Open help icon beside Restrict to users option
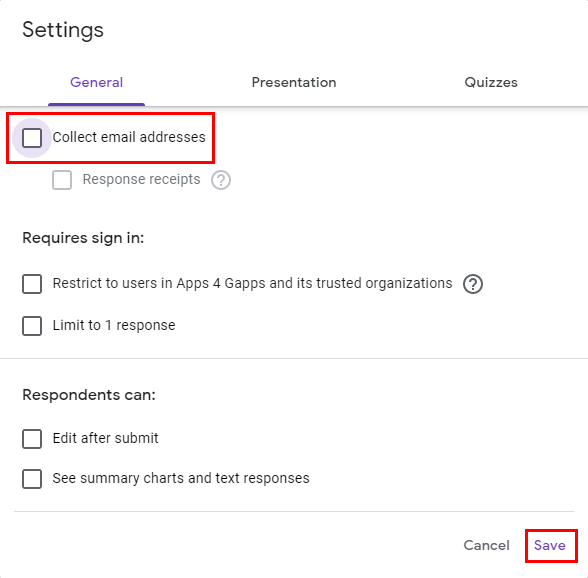Screen dimensions: 588x578 472,284
